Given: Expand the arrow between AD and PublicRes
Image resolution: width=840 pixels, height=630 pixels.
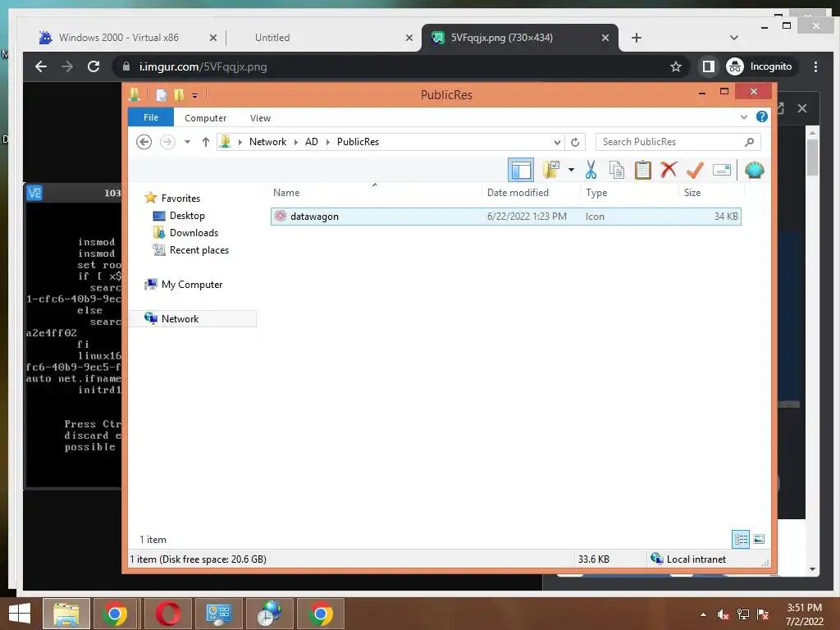Looking at the screenshot, I should (328, 142).
